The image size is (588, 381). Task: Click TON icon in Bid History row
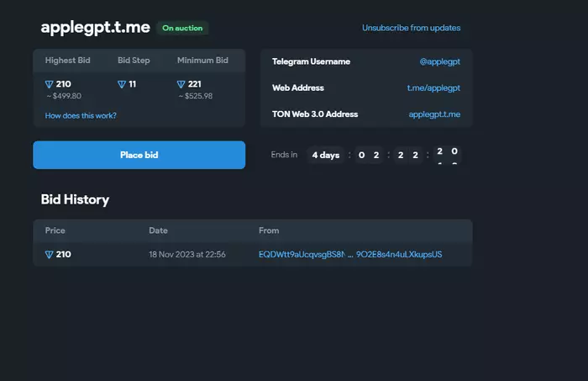(49, 255)
